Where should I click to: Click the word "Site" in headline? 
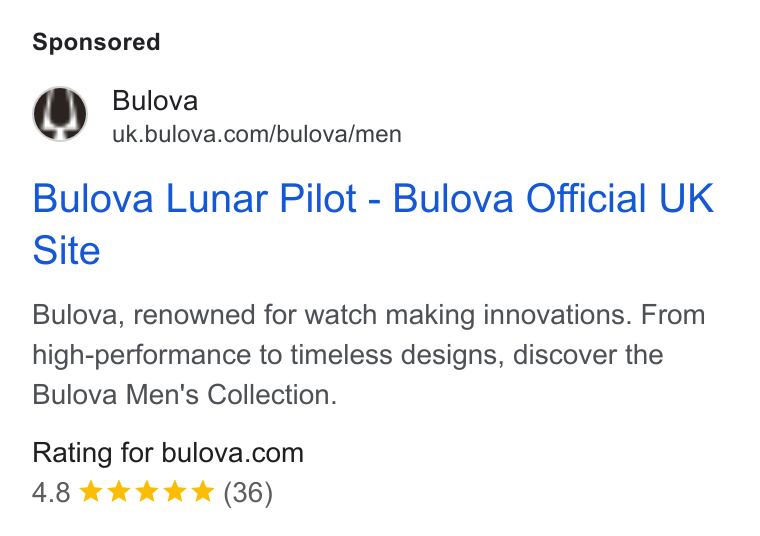[x=66, y=251]
